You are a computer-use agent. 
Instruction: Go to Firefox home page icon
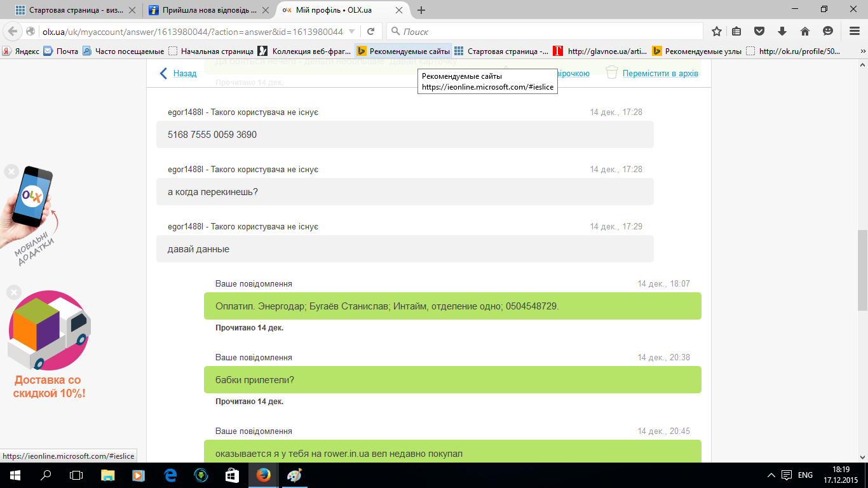pos(804,31)
